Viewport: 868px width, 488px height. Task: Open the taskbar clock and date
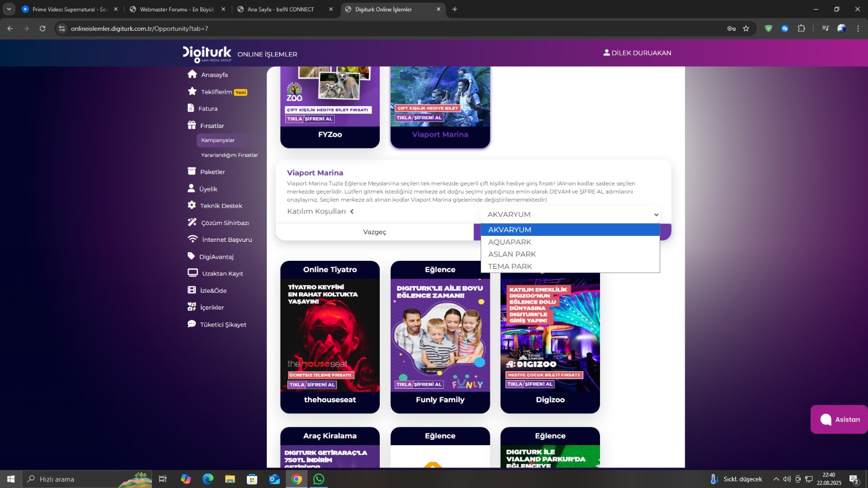tap(829, 479)
